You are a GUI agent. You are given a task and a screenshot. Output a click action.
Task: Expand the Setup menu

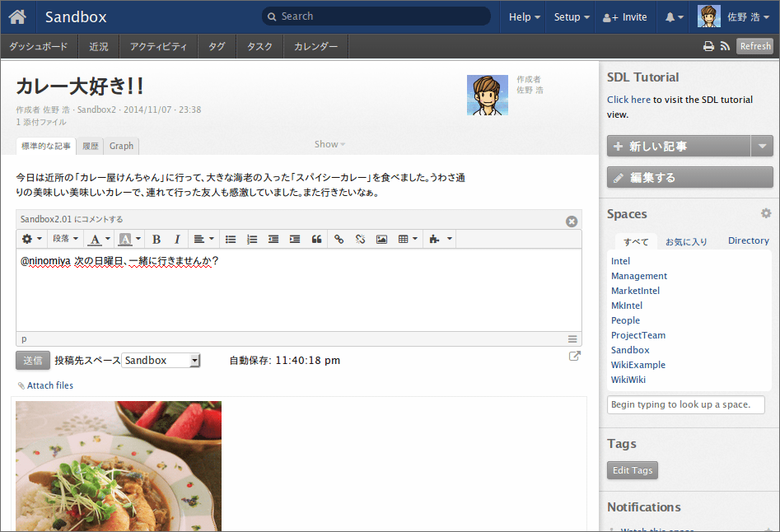pyautogui.click(x=572, y=17)
